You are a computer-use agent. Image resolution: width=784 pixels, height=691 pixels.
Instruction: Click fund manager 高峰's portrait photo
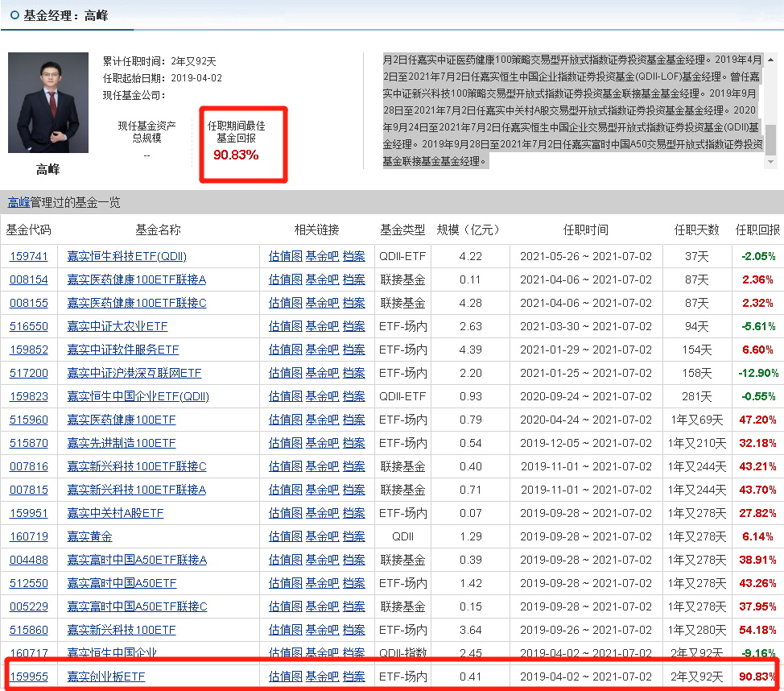coord(48,102)
